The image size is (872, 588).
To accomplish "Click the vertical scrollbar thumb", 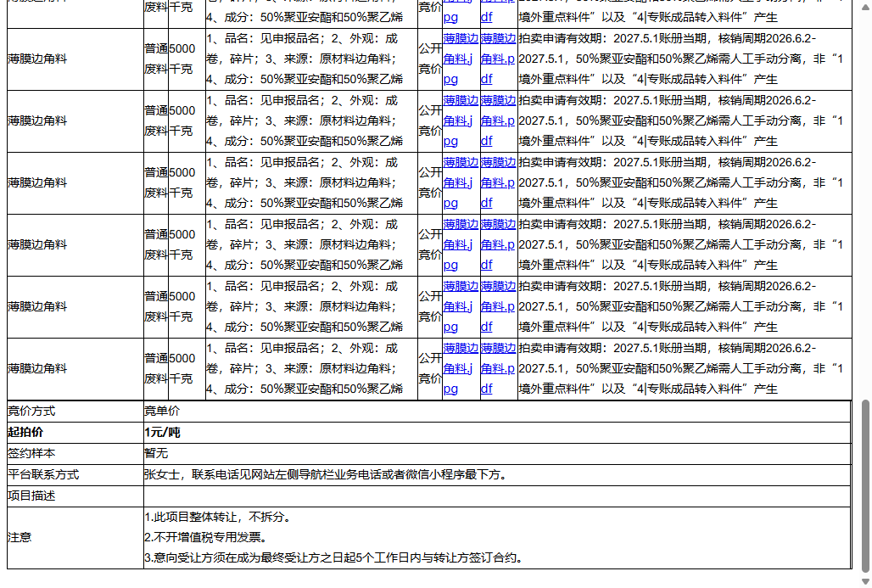I will tap(864, 485).
